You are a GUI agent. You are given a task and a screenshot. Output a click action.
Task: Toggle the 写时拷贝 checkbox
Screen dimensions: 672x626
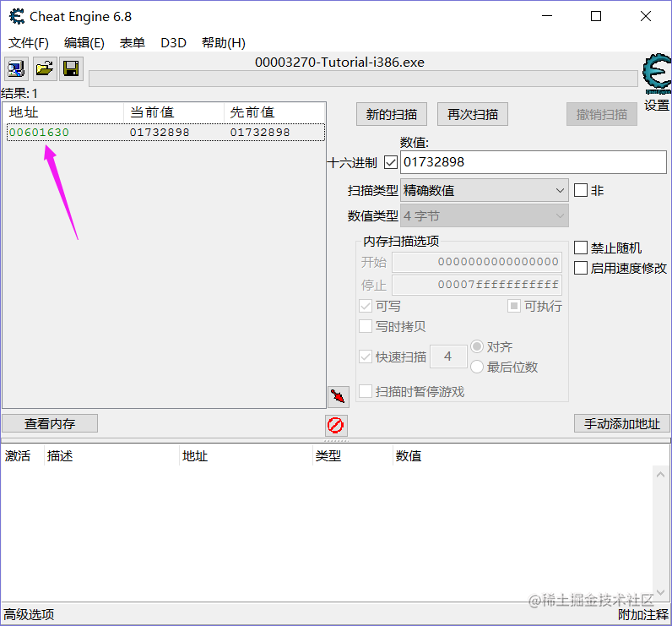(x=366, y=326)
